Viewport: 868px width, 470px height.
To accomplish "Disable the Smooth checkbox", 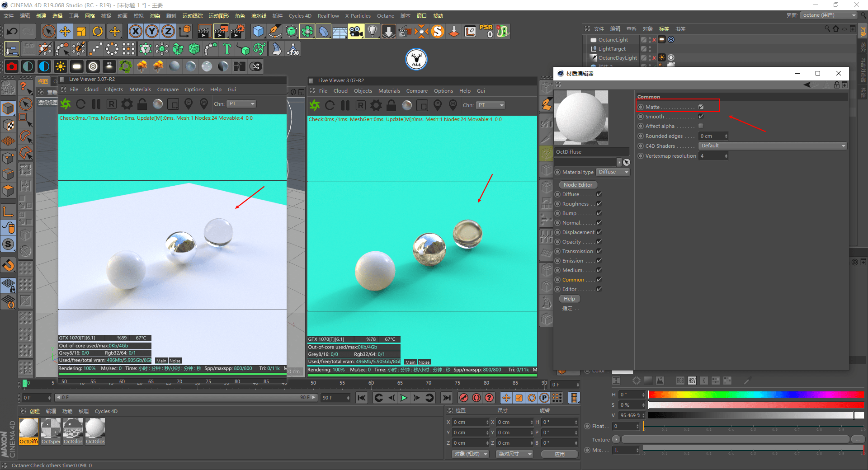I will 701,117.
